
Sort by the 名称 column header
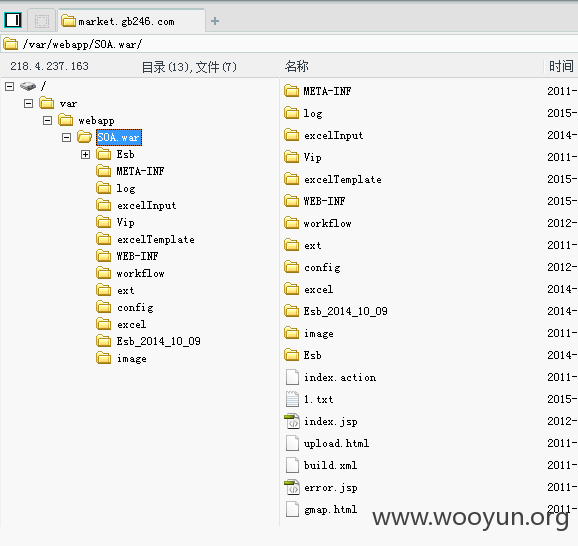pos(297,66)
